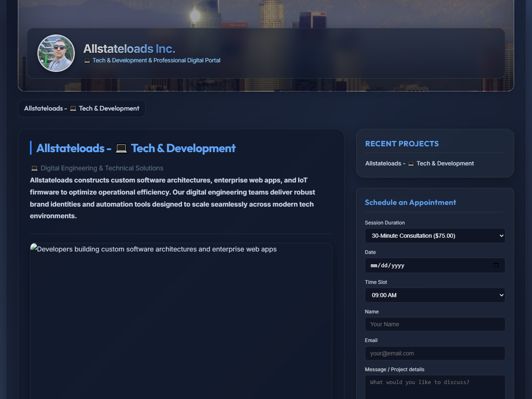Click the Recent Projects heading
Image resolution: width=532 pixels, height=399 pixels.
pos(402,143)
